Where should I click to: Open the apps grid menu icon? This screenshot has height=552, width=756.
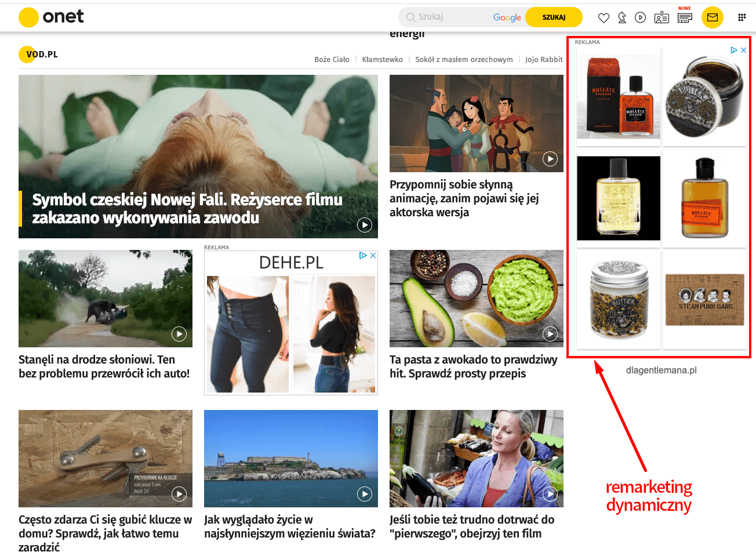pyautogui.click(x=742, y=17)
